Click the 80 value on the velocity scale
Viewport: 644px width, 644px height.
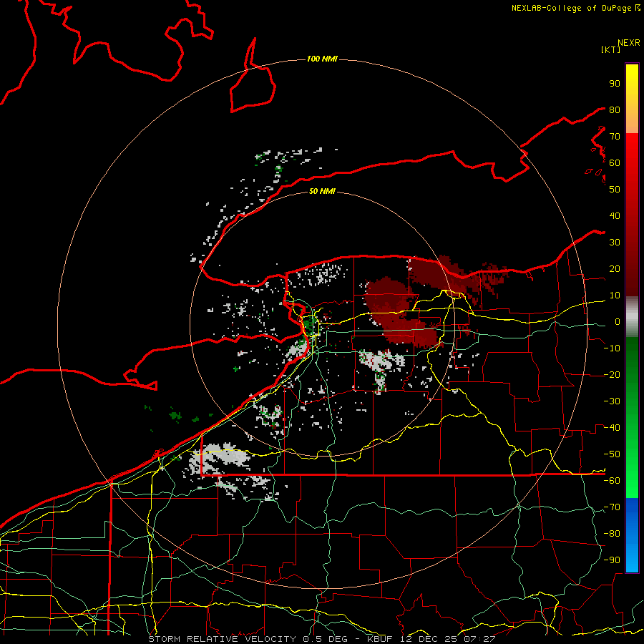pyautogui.click(x=615, y=110)
